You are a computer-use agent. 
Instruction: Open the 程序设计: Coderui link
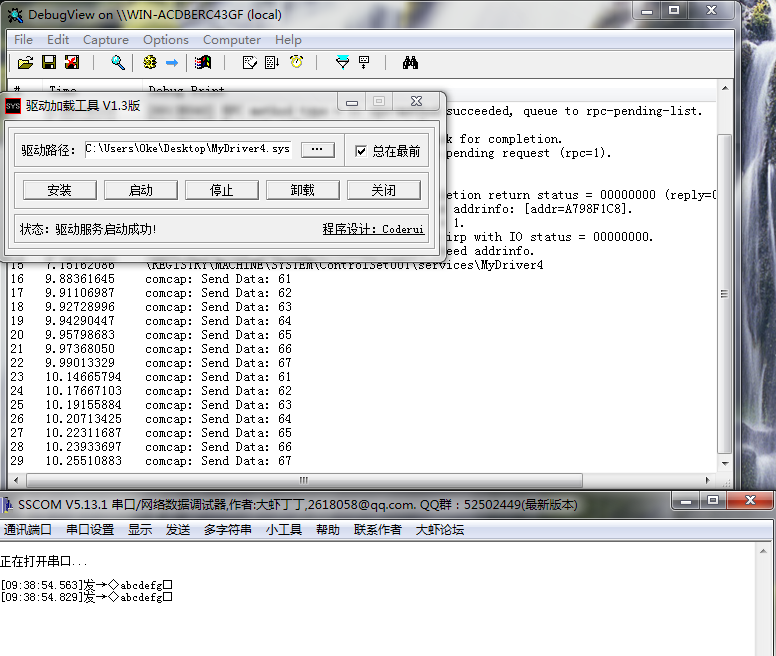pyautogui.click(x=373, y=229)
